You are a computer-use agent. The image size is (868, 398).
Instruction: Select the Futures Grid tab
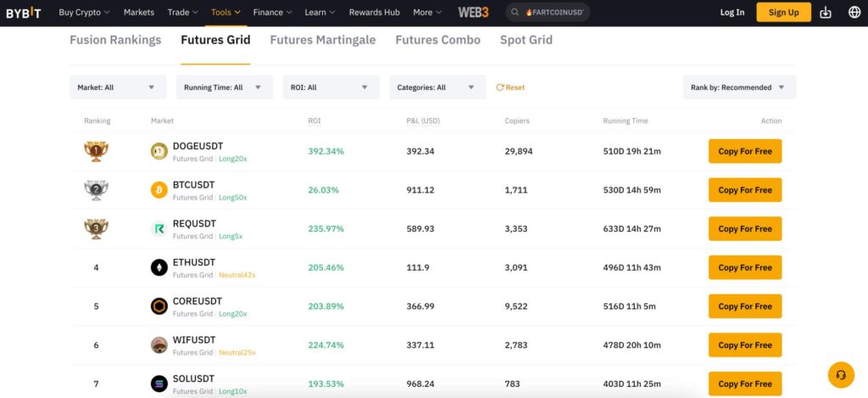pos(216,40)
